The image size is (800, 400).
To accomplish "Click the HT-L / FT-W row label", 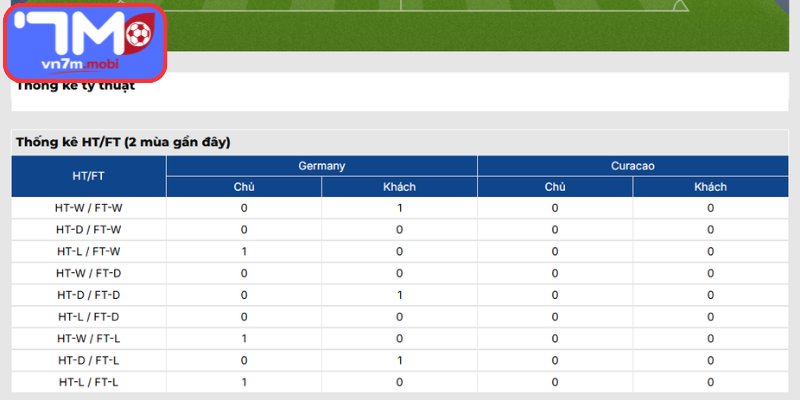I will (x=89, y=252).
